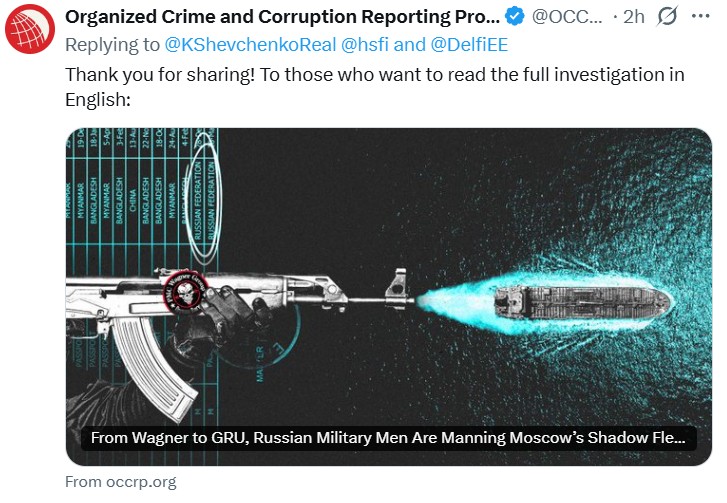This screenshot has width=727, height=503.
Task: Open the OCCRP profile avatar
Action: (x=29, y=28)
